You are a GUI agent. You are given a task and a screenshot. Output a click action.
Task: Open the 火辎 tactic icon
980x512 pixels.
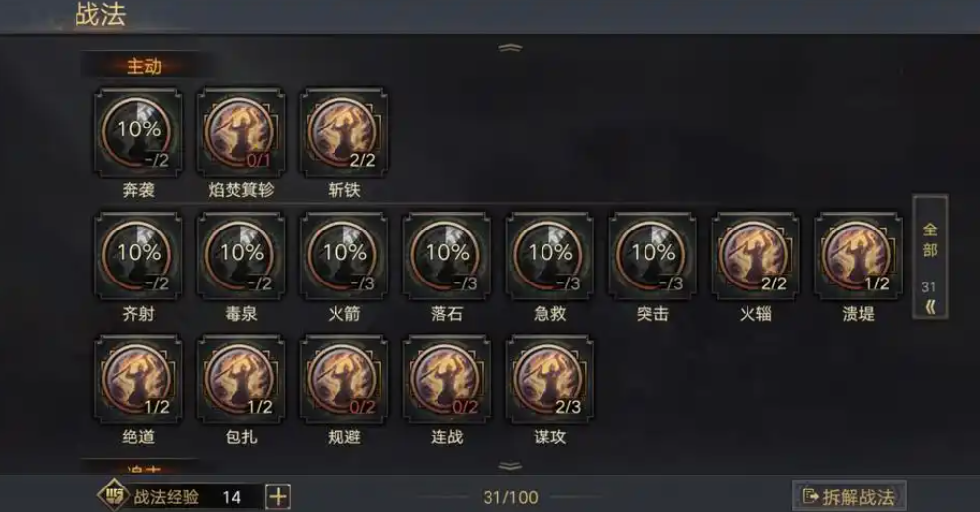[755, 256]
